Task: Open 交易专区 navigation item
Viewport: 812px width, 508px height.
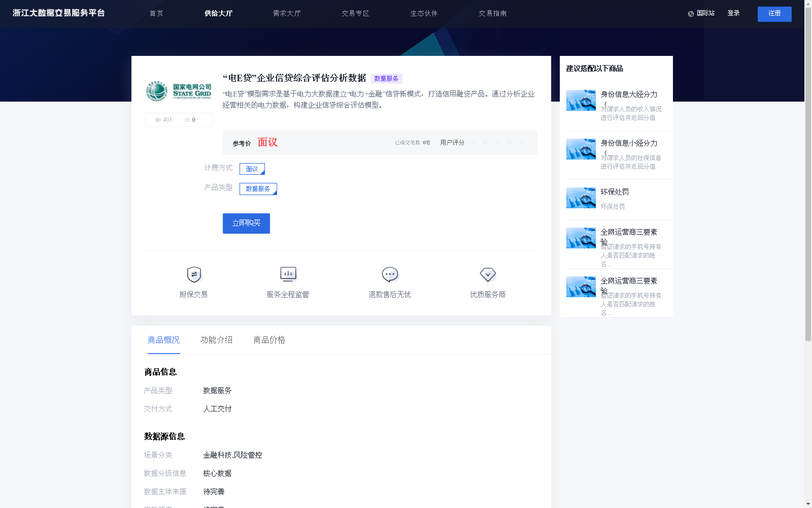Action: (355, 13)
